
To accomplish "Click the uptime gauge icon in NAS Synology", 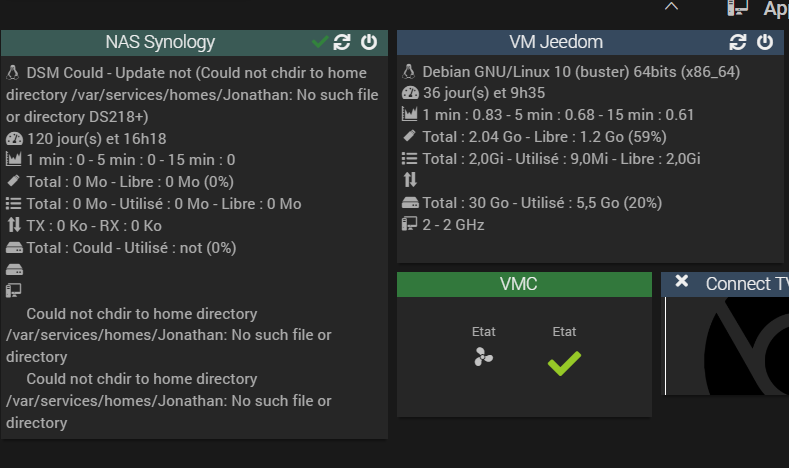I will coord(13,139).
